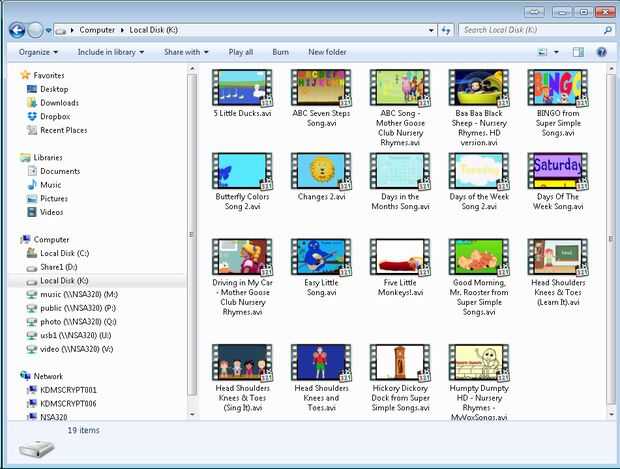Select Head Shoulders Knees and Toes.avi

coord(321,378)
